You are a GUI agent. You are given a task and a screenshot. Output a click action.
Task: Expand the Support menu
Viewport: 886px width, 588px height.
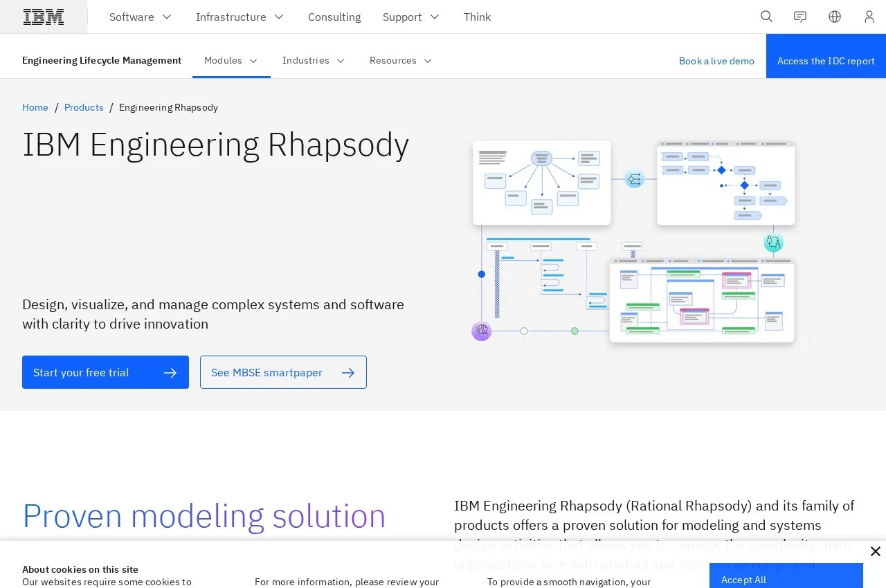(411, 17)
